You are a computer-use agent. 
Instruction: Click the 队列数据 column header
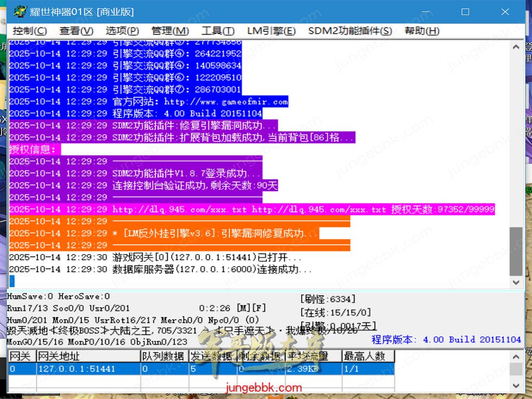coord(164,356)
